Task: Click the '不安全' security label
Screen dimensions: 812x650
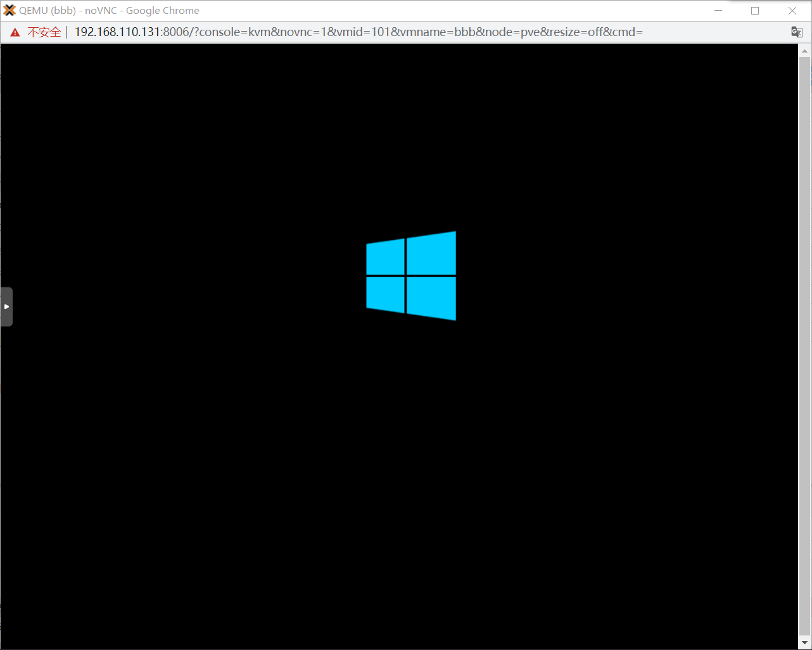Action: click(44, 32)
